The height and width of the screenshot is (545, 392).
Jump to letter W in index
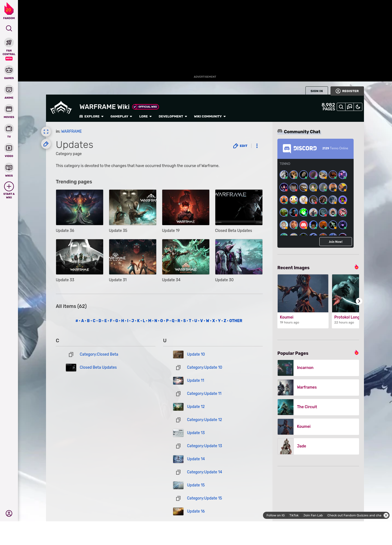[x=208, y=321]
